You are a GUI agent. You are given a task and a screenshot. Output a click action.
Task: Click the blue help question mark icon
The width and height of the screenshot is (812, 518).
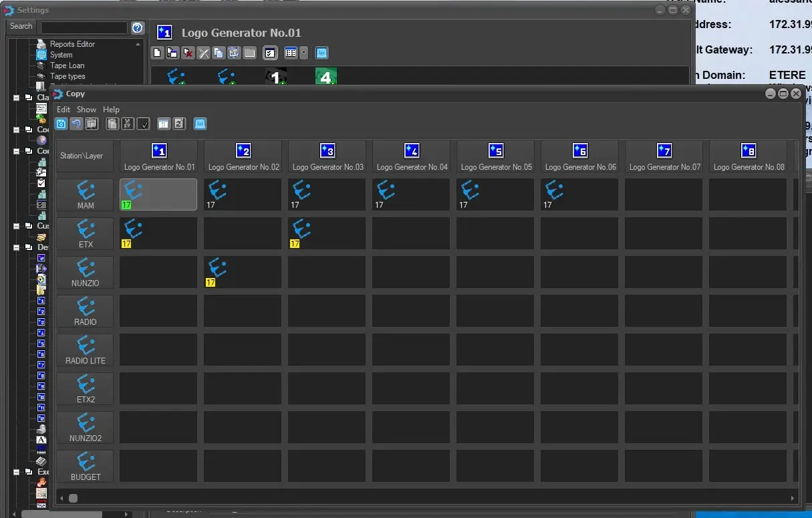click(138, 27)
